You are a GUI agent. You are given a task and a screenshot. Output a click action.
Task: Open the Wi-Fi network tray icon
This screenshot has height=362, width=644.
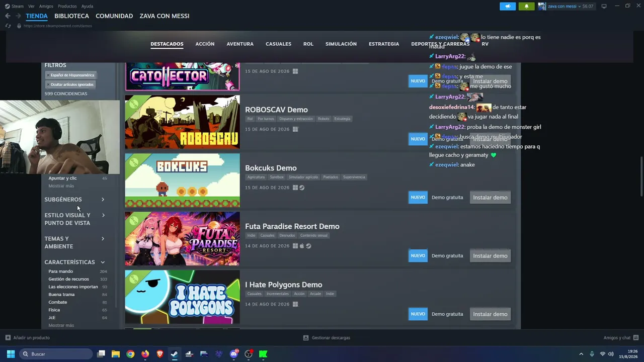(602, 354)
